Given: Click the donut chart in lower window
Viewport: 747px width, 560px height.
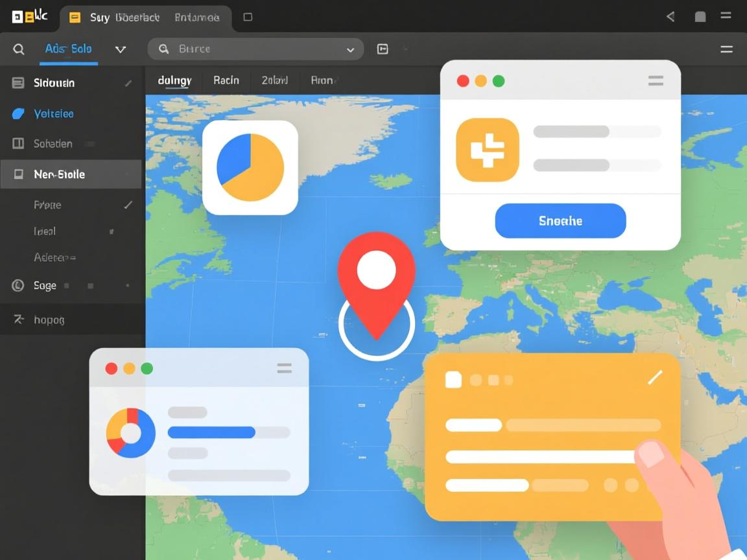Looking at the screenshot, I should pos(131,433).
